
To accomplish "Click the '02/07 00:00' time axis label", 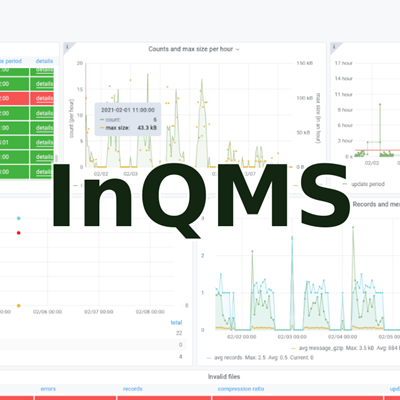I will [99, 312].
